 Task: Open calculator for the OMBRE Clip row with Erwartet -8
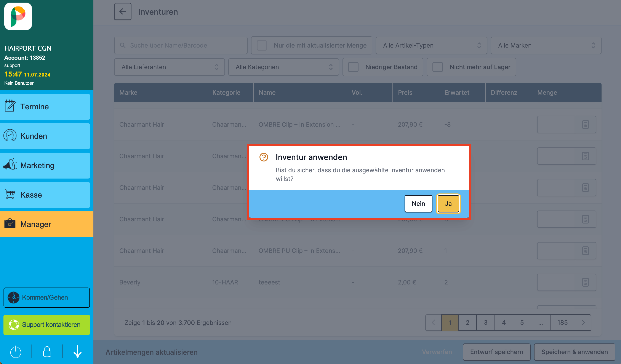[586, 125]
